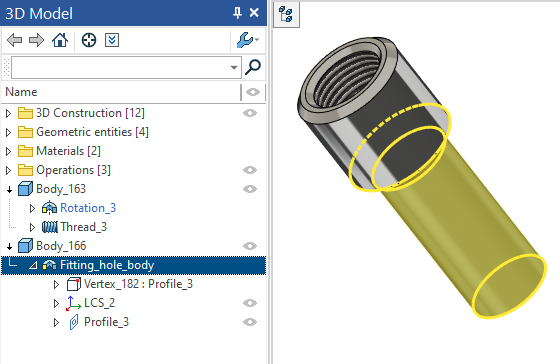Open the search field dropdown arrow
This screenshot has width=560, height=364.
coord(234,67)
